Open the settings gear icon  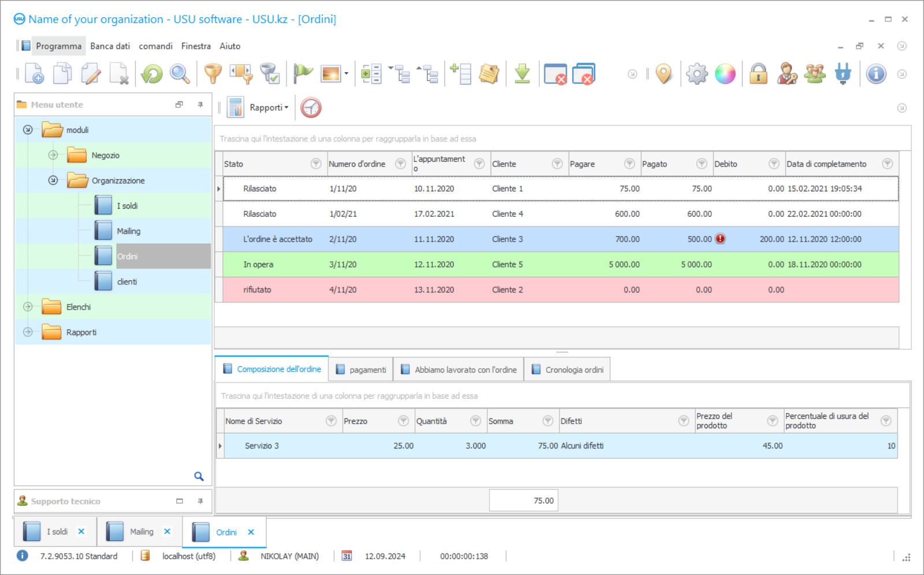coord(697,74)
